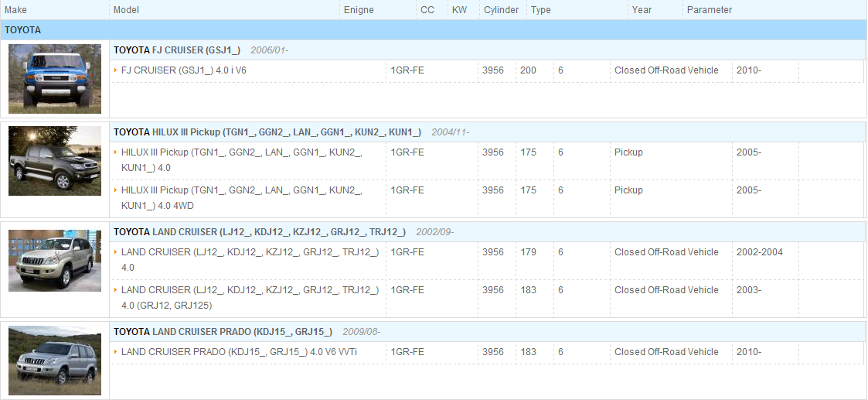
Task: Click the 2004/11- date beside Hilux heading
Action: [x=451, y=132]
